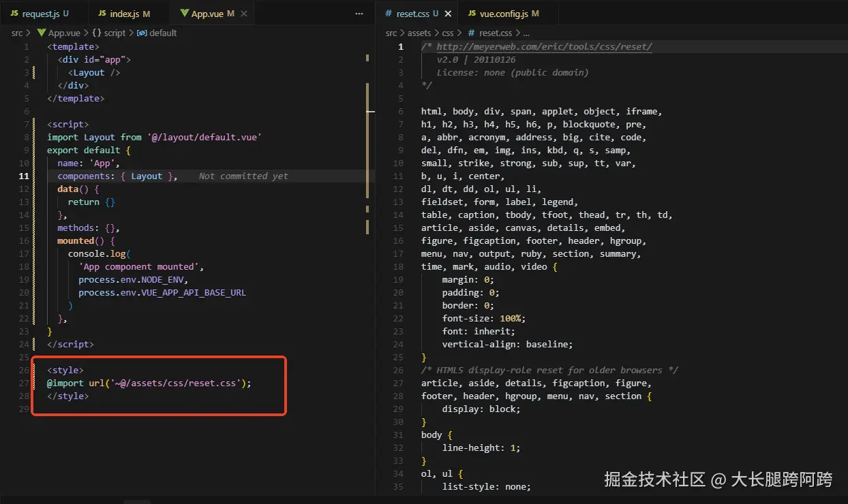Select the App.vue editor tab
Screen dimensions: 848x504
[213, 14]
